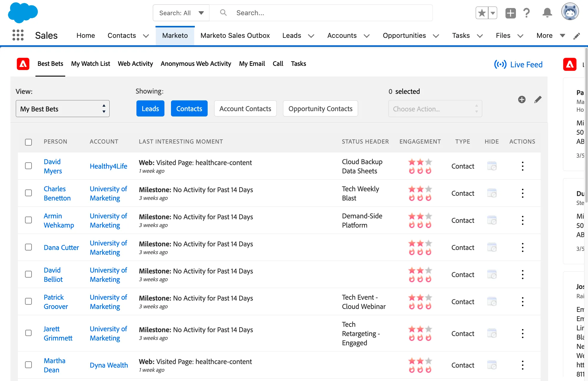Viewport: 588px width, 381px height.
Task: Open the More navigation dropdown
Action: (x=551, y=35)
